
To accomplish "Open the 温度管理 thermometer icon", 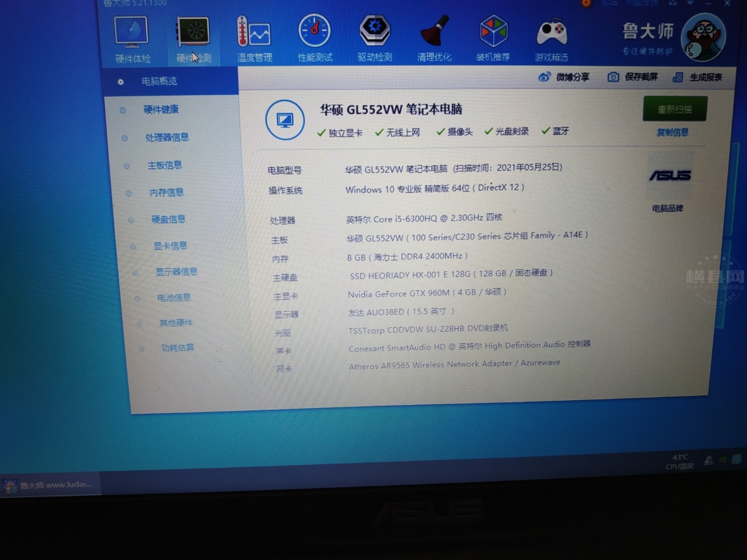I will [x=254, y=39].
